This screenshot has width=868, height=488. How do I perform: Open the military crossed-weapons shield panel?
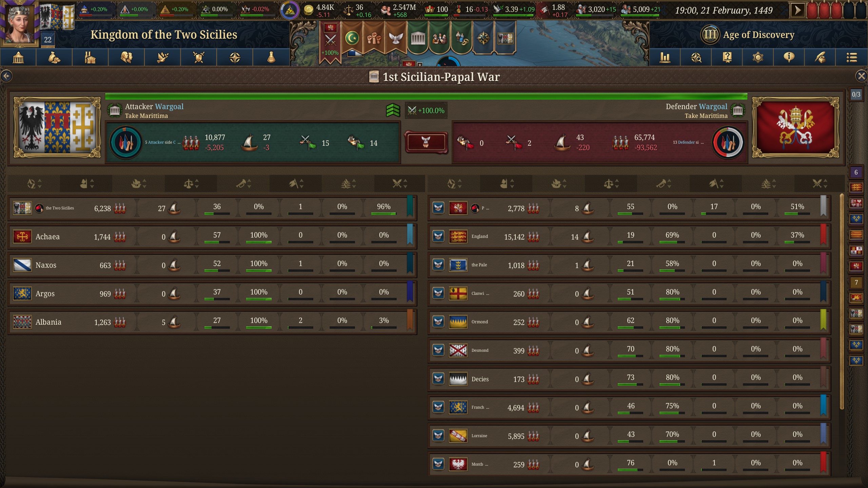(x=199, y=57)
